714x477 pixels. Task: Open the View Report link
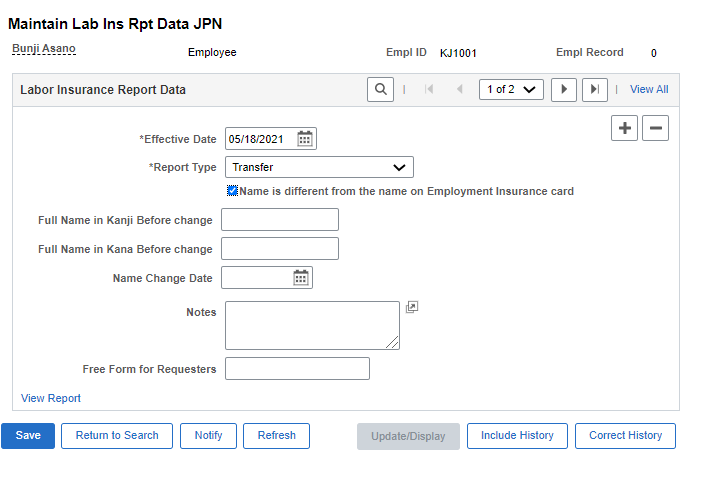click(x=51, y=398)
